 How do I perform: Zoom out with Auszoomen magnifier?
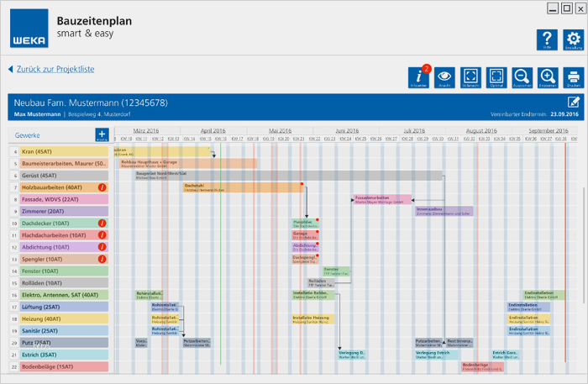(522, 77)
